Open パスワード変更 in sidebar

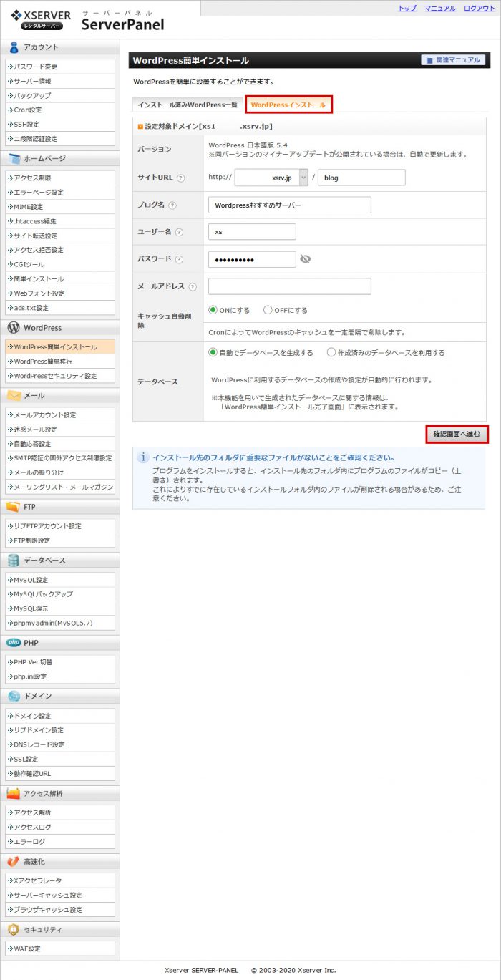tap(60, 67)
